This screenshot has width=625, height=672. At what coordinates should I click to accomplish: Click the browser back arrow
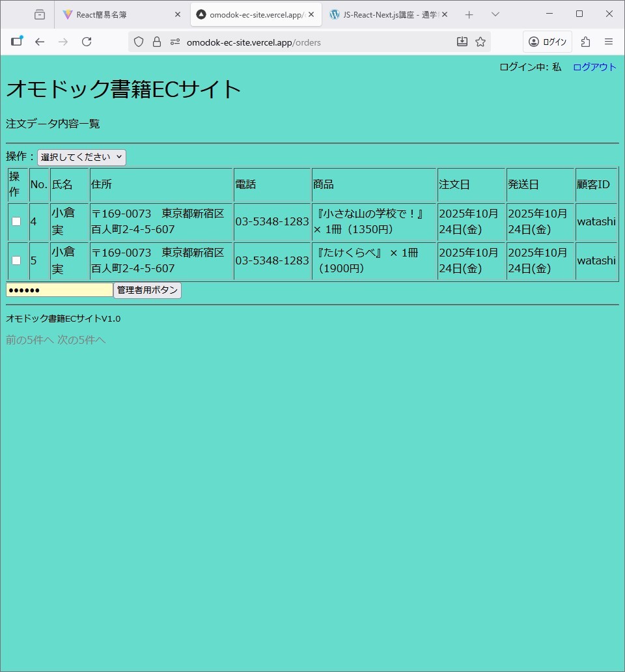(x=40, y=42)
